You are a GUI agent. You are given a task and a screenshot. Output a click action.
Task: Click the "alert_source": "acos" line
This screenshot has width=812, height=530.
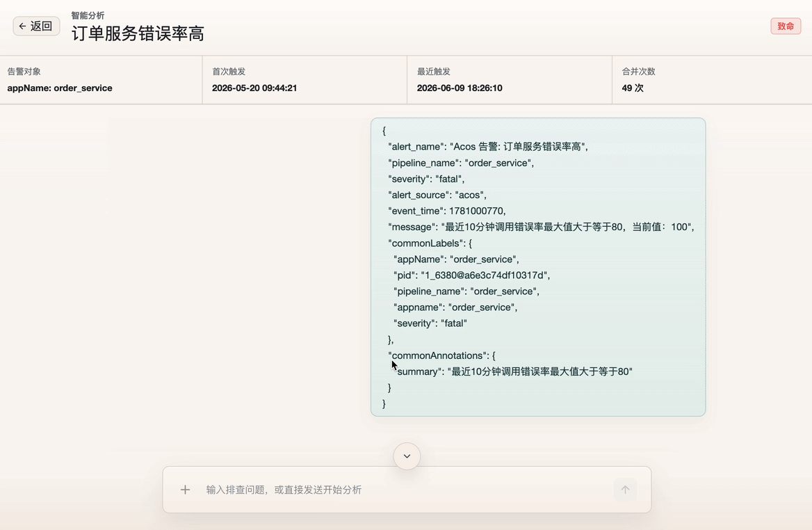pos(437,195)
